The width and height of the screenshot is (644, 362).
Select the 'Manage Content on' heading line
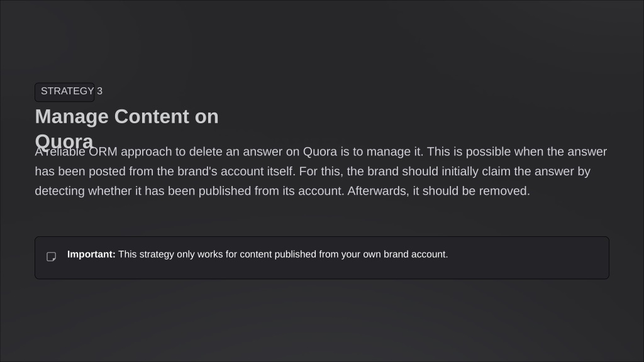[126, 117]
